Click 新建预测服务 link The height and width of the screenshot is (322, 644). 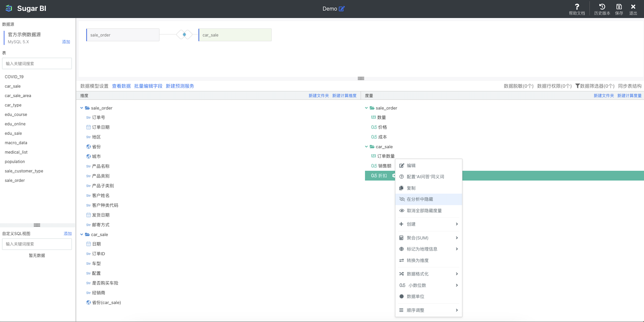[x=180, y=86]
